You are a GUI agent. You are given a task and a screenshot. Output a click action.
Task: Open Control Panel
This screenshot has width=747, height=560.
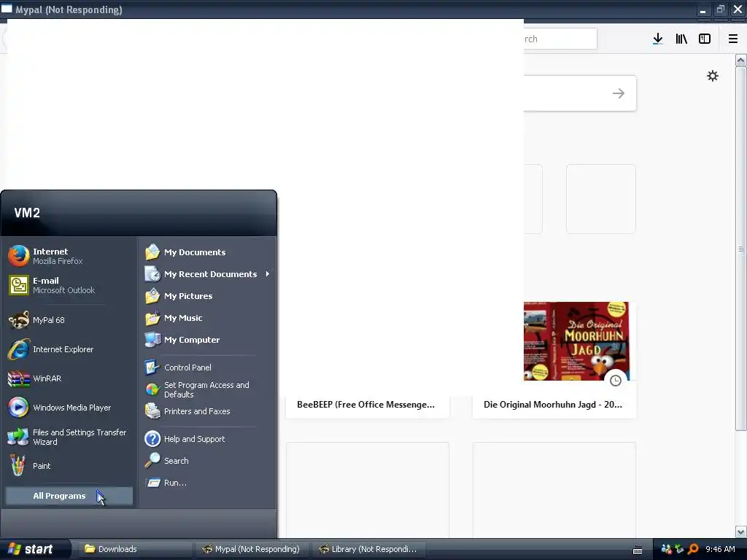point(207,367)
